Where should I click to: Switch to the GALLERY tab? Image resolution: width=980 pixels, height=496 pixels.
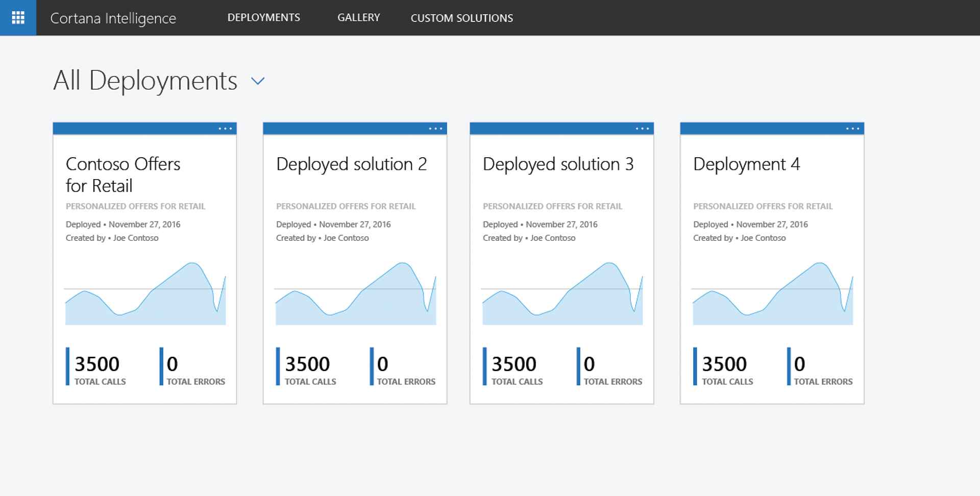[358, 18]
